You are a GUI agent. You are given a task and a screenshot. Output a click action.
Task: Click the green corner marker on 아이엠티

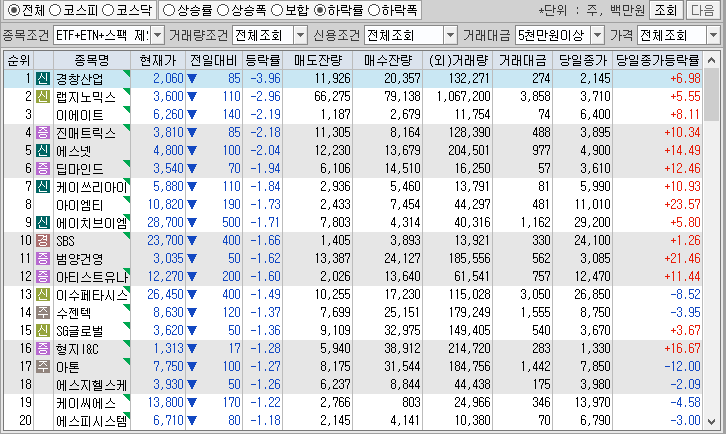click(127, 199)
